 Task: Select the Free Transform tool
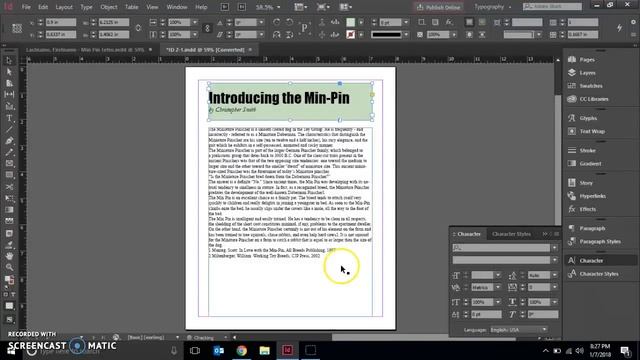pyautogui.click(x=9, y=198)
